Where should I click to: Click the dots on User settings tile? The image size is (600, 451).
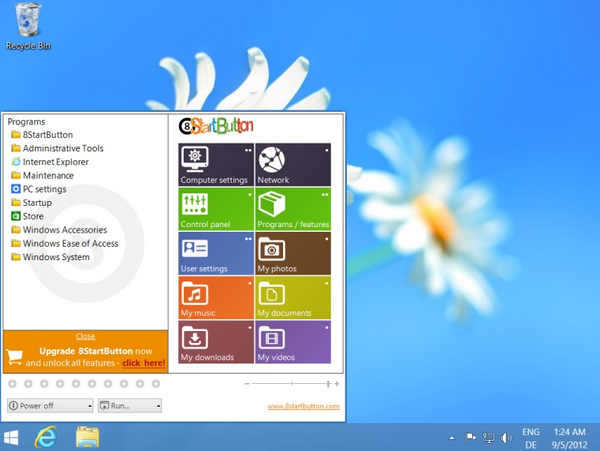pos(248,239)
